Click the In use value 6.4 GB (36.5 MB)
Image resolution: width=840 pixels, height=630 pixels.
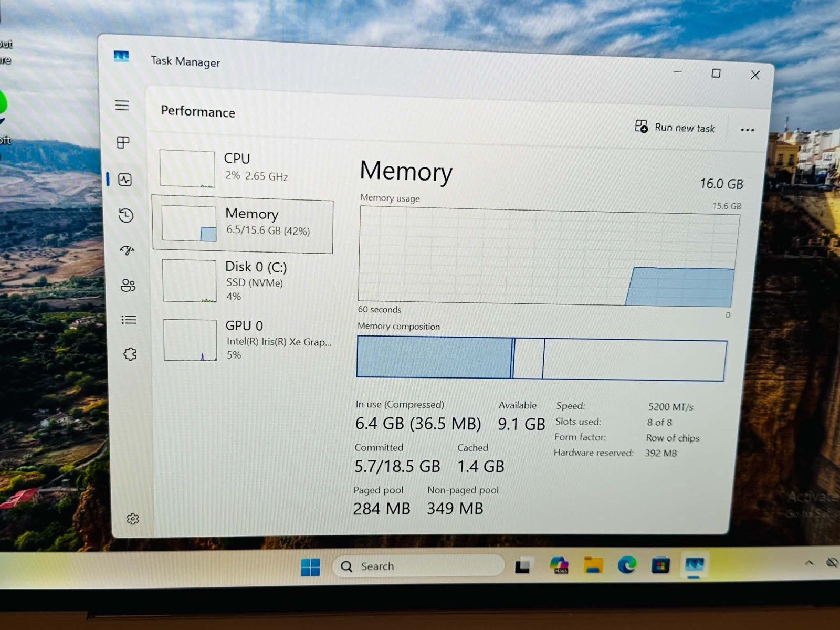pos(418,423)
